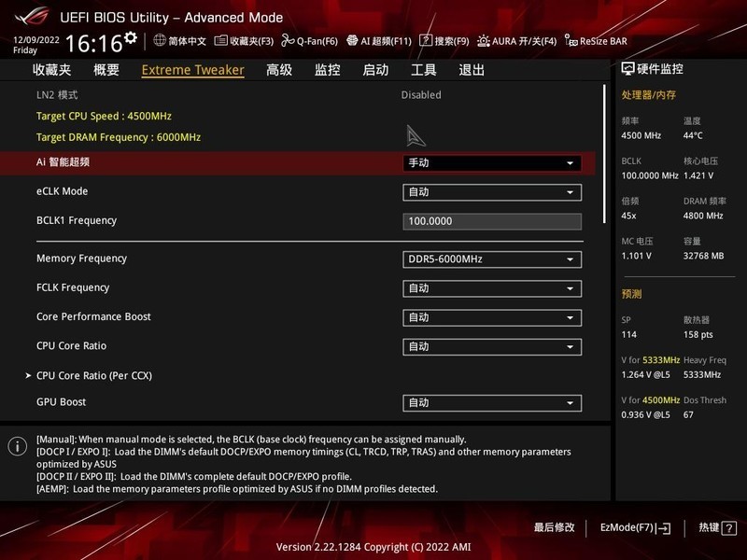Open the 搜索(F9) search icon
Viewport: 747px width, 560px height.
(x=426, y=40)
